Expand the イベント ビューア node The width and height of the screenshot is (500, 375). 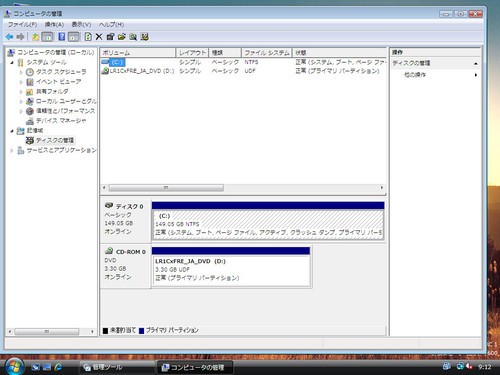coord(21,82)
